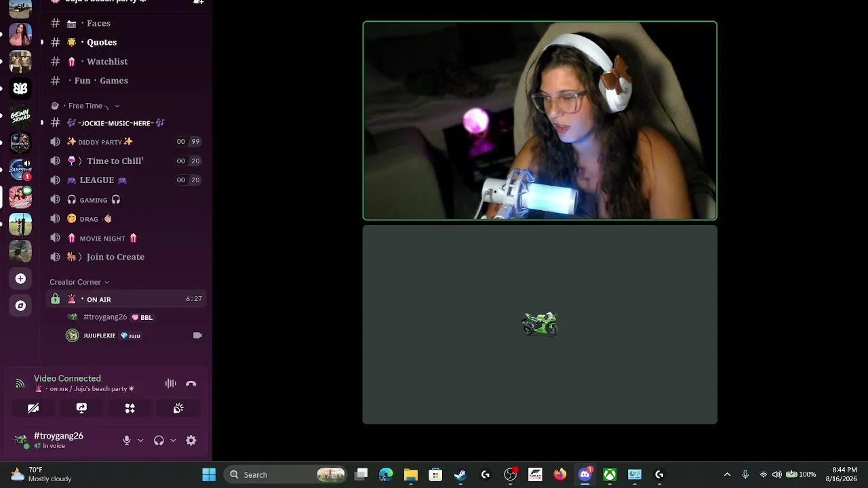Open File Explorer from the taskbar
This screenshot has width=868, height=488.
pyautogui.click(x=411, y=474)
